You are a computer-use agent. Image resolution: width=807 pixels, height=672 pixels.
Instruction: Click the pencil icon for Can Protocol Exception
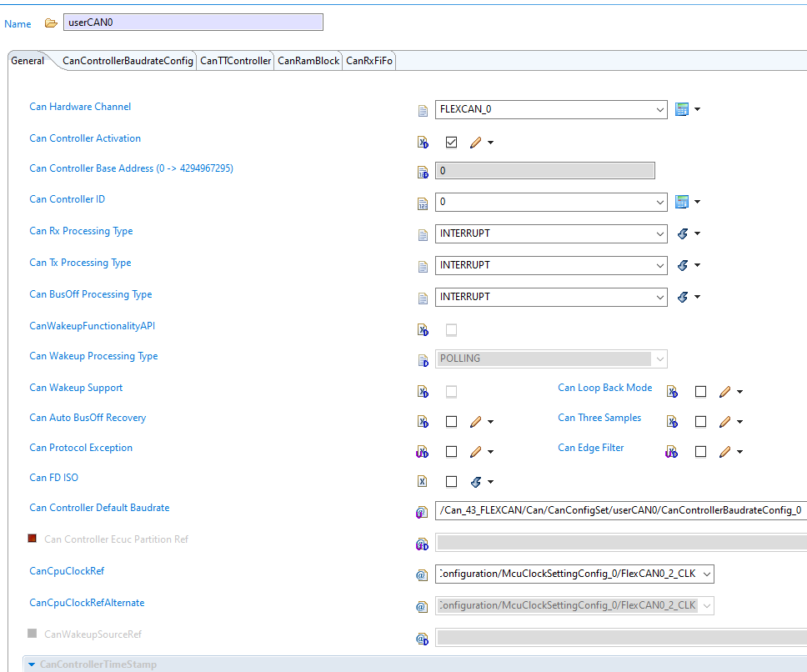tap(475, 452)
